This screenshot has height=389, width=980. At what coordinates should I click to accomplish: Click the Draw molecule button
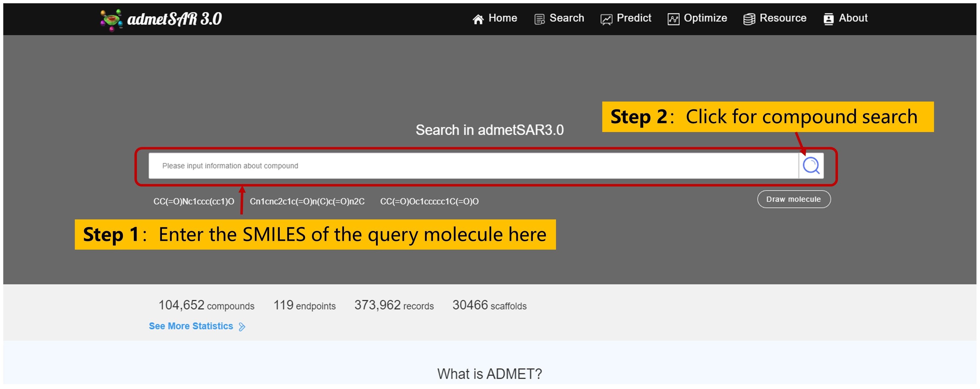794,199
